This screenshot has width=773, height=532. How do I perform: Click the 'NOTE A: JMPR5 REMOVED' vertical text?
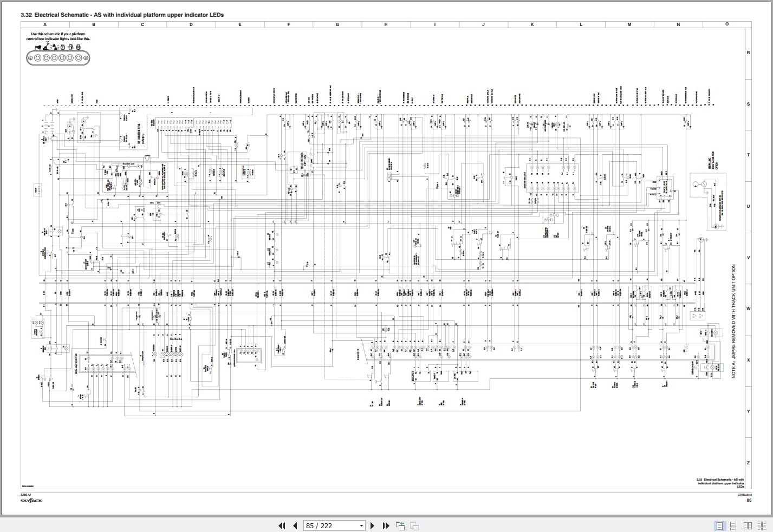coord(734,321)
